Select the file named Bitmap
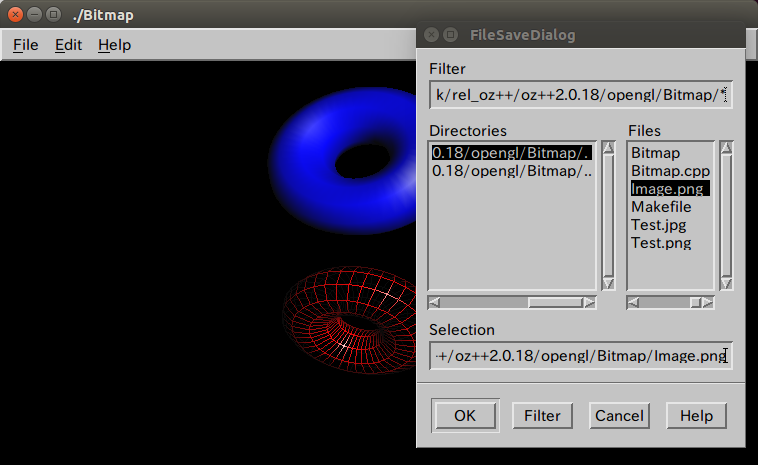Image resolution: width=758 pixels, height=465 pixels. (656, 153)
